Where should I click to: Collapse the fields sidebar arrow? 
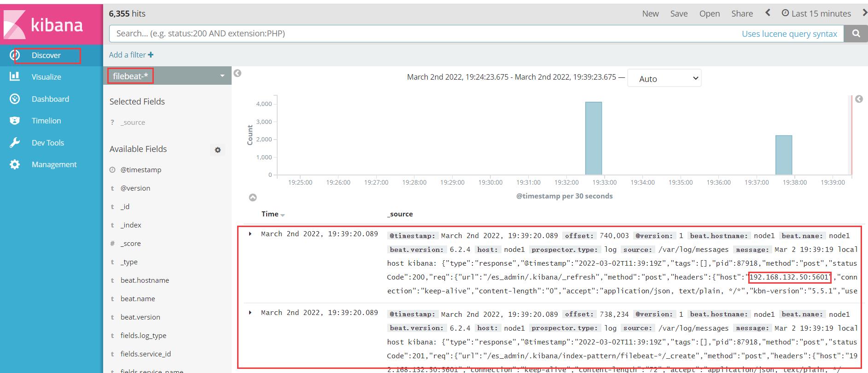click(238, 73)
